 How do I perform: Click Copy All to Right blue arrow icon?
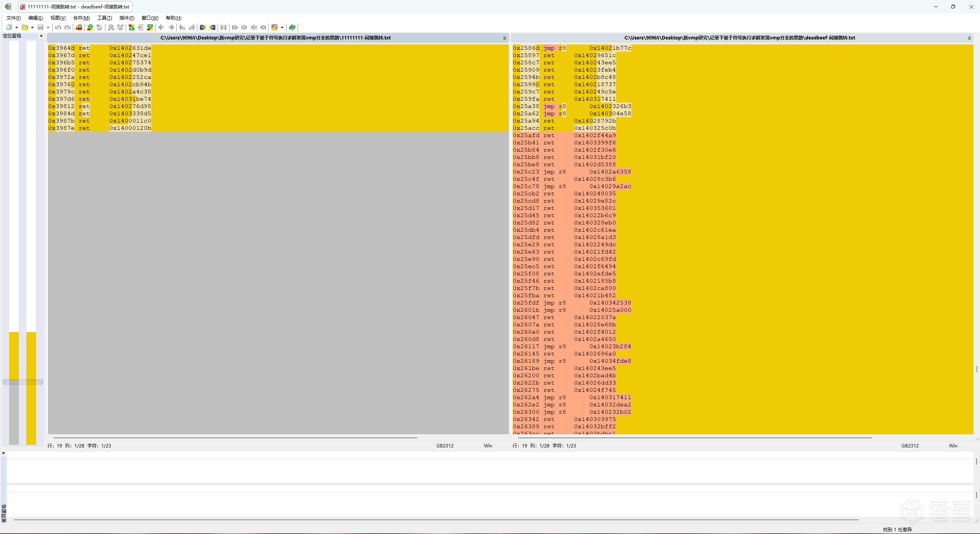[x=203, y=27]
